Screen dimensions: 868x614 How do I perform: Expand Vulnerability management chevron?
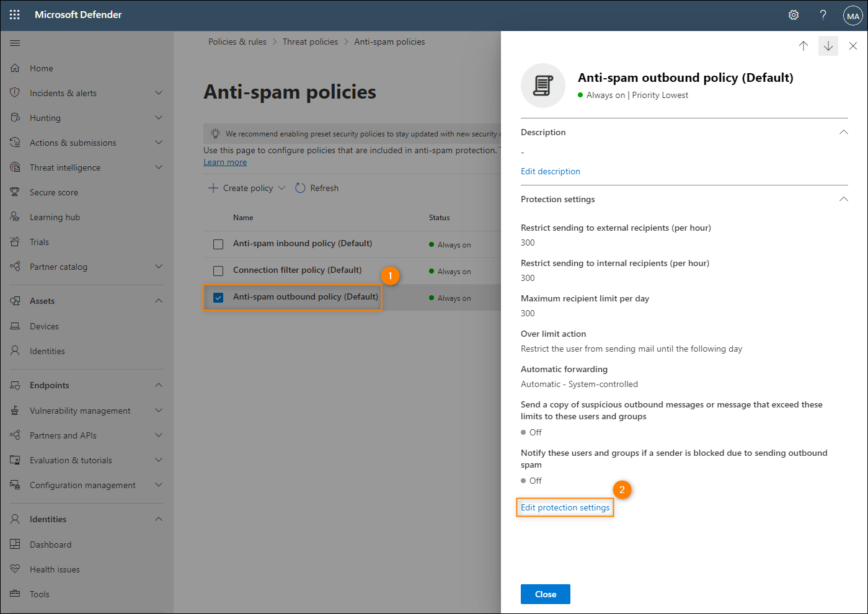click(159, 411)
